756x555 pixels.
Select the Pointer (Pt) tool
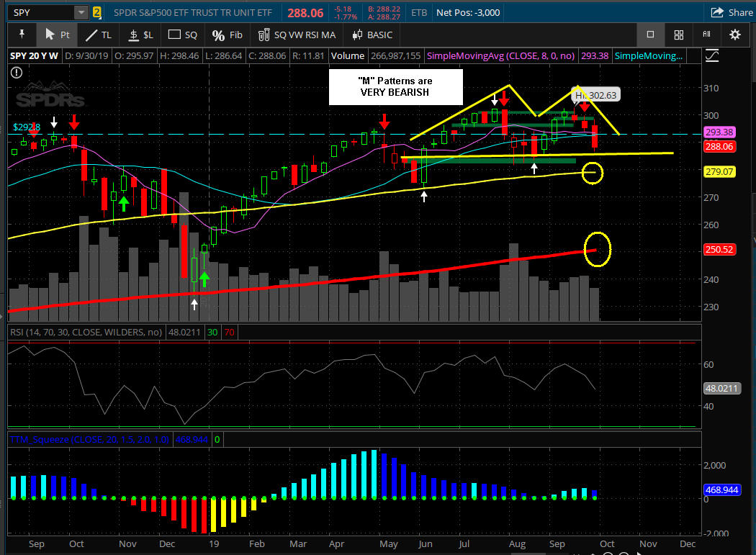[58, 35]
